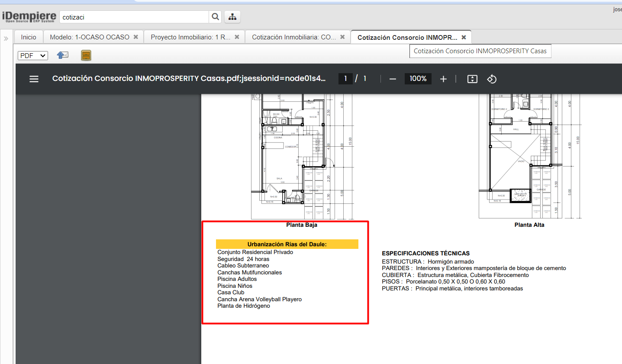622x364 pixels.
Task: Open the PDF viewer hamburger menu
Action: point(34,79)
